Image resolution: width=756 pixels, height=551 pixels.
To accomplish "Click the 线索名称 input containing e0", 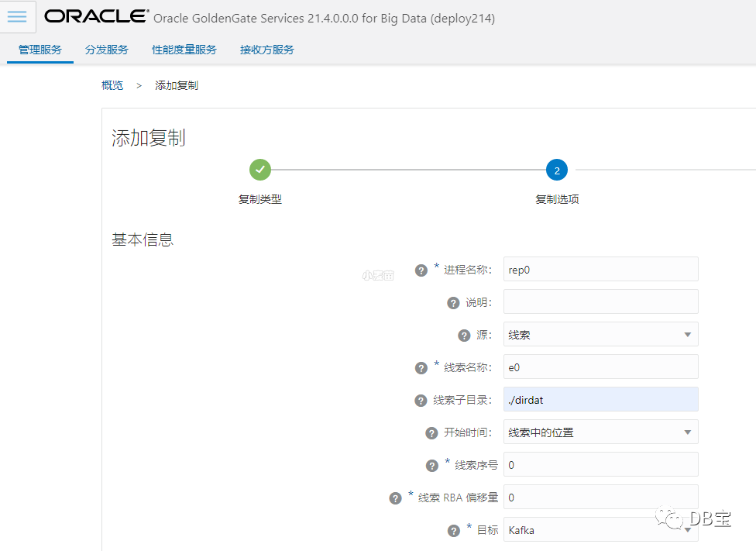I will (x=601, y=367).
